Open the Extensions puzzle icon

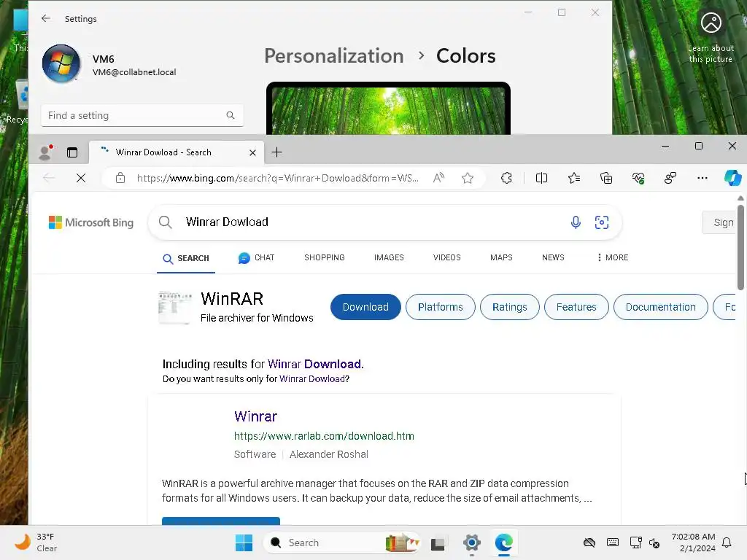pos(506,178)
